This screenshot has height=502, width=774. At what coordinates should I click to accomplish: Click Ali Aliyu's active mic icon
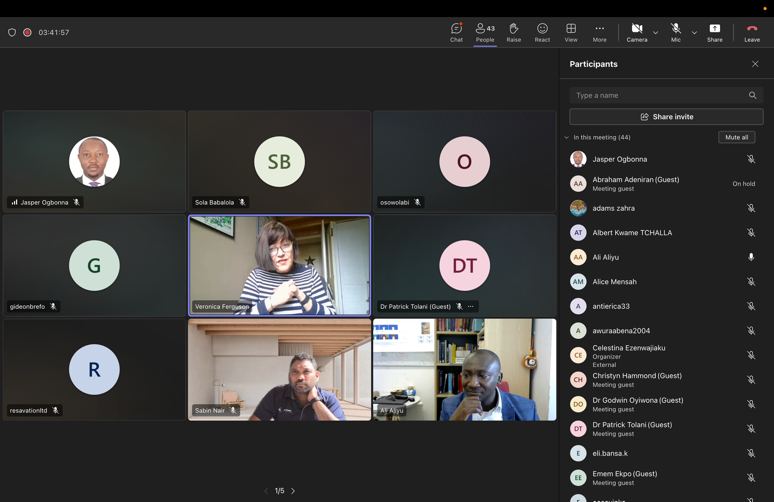click(751, 257)
